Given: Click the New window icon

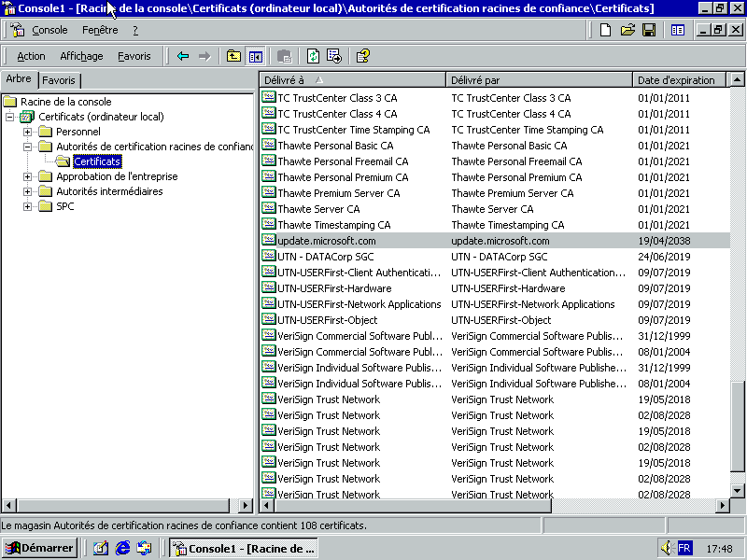Looking at the screenshot, I should (x=678, y=30).
